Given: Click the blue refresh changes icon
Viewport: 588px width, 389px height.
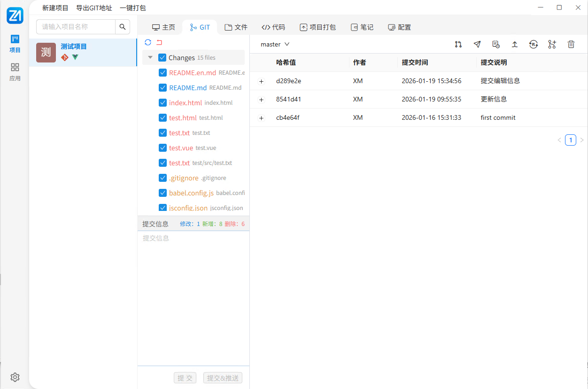Looking at the screenshot, I should pos(148,42).
